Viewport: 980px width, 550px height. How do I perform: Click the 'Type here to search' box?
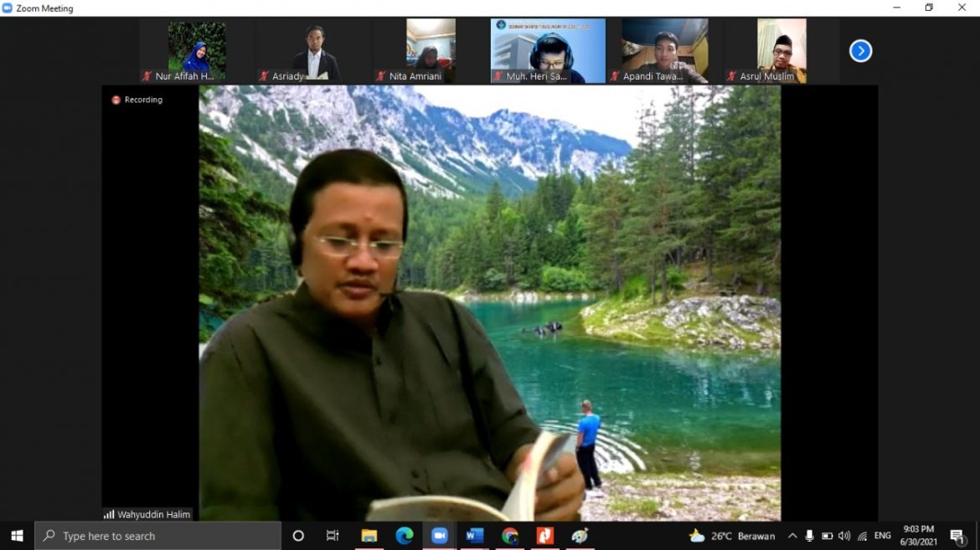pos(157,536)
